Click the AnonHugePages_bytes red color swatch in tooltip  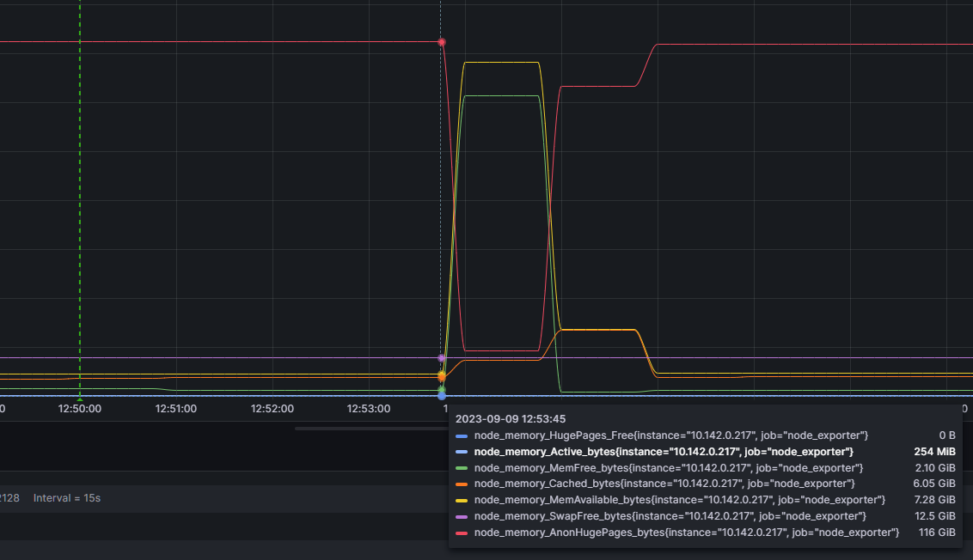[x=462, y=533]
